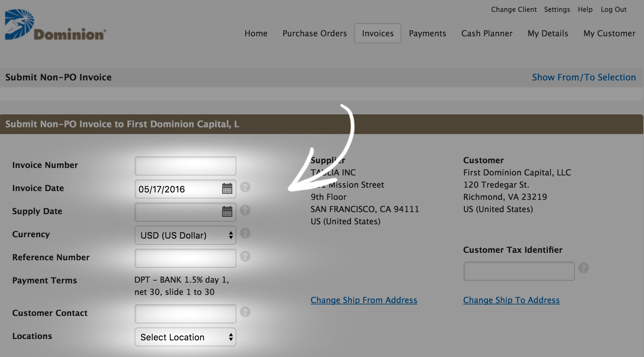Click the 'First Dominion Capital, LLC' customer name
The width and height of the screenshot is (644, 357).
tap(517, 173)
